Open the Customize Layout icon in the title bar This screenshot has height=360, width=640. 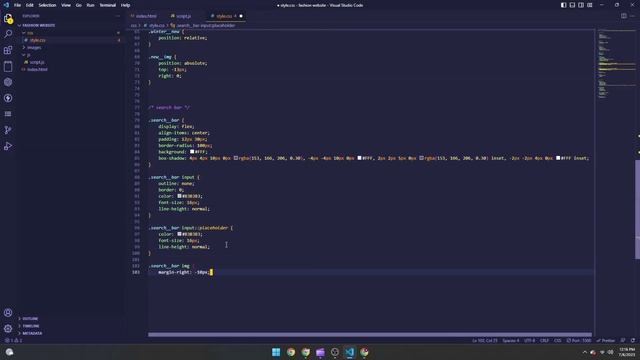pos(590,5)
